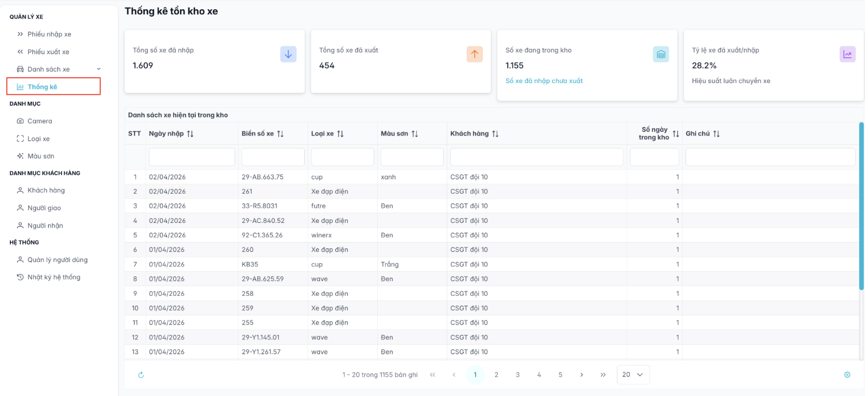This screenshot has height=396, width=868.
Task: Expand the Danh sách xe submenu
Action: pos(99,69)
